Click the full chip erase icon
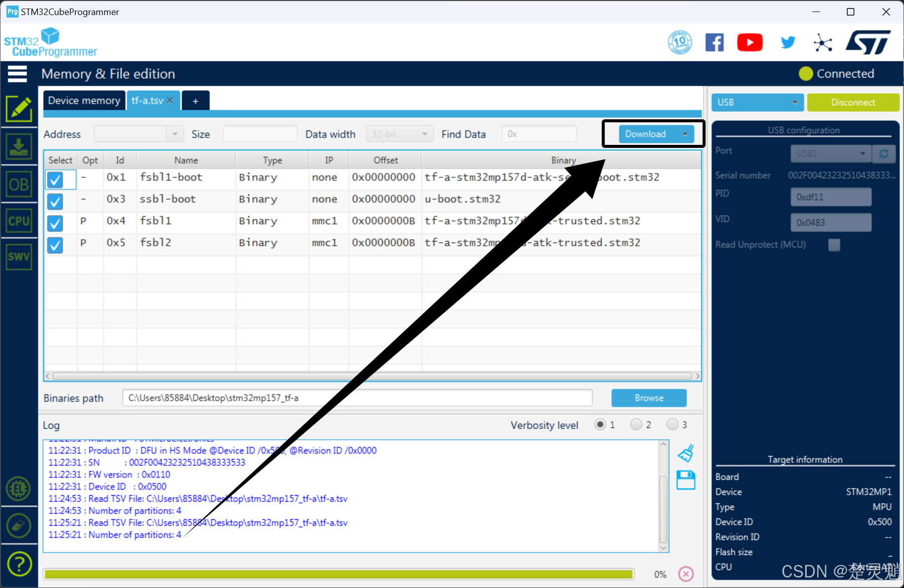Viewport: 904px width, 588px height. pos(19,526)
